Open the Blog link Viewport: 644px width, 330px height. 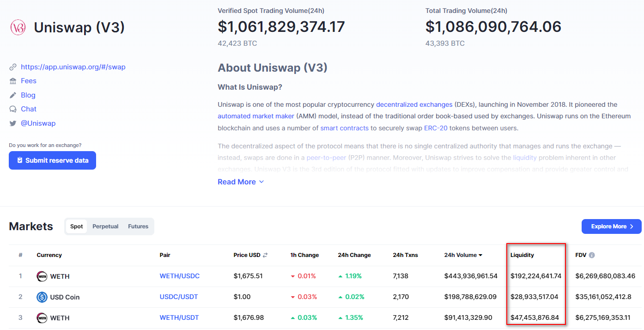(x=28, y=95)
